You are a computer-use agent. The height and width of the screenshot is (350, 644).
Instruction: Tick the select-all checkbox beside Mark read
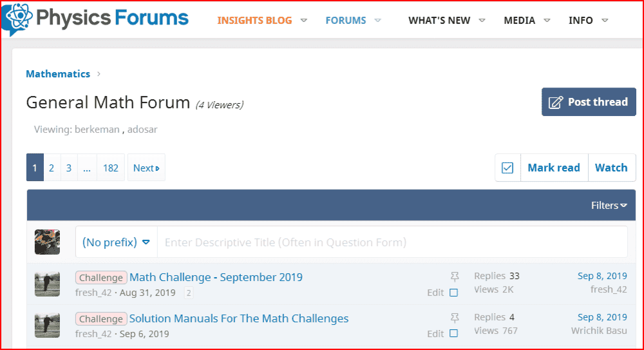tap(507, 168)
